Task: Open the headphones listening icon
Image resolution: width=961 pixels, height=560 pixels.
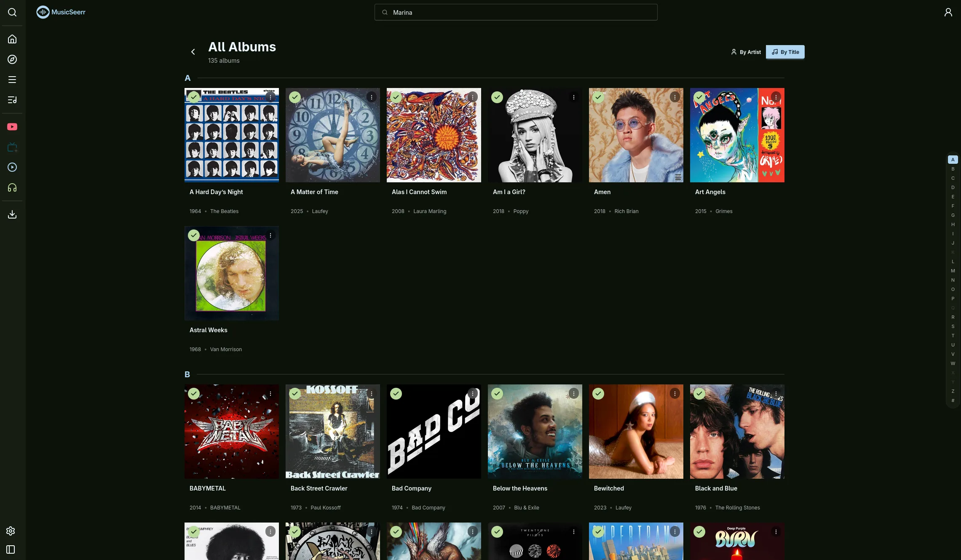Action: 12,188
